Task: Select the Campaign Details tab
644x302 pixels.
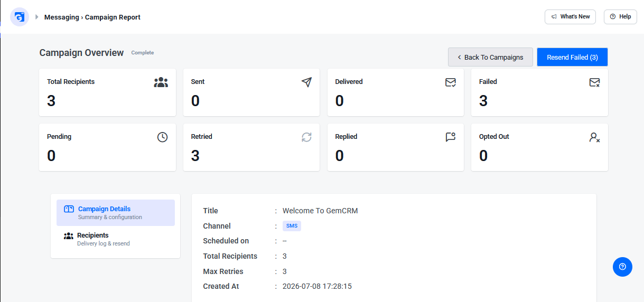Action: point(116,213)
